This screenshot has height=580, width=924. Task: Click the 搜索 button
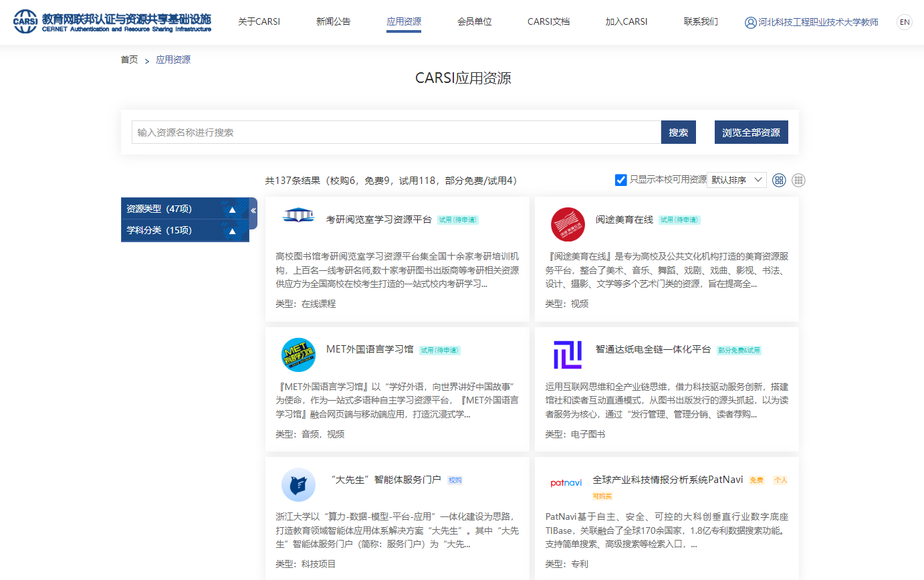(x=678, y=132)
